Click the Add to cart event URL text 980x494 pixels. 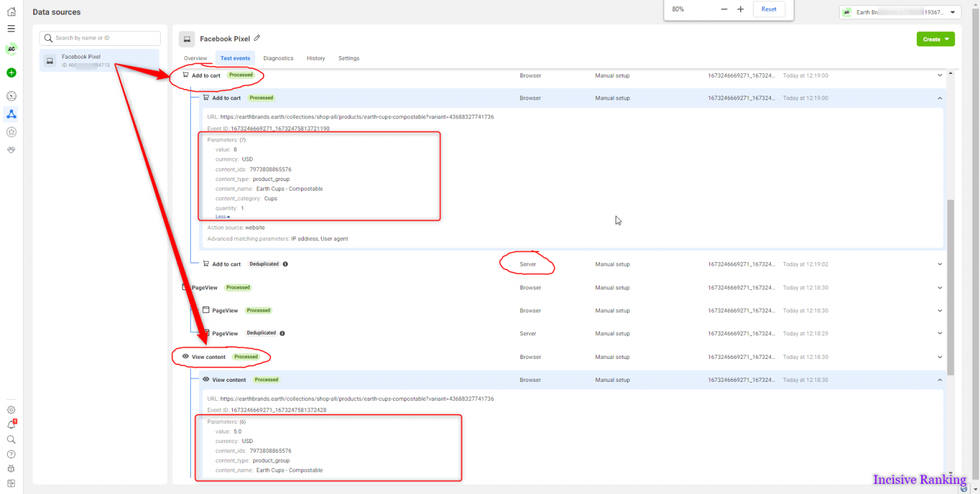tap(350, 117)
